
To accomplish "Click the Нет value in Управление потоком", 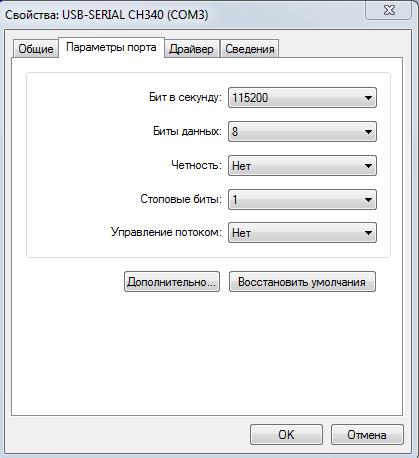I will (241, 233).
